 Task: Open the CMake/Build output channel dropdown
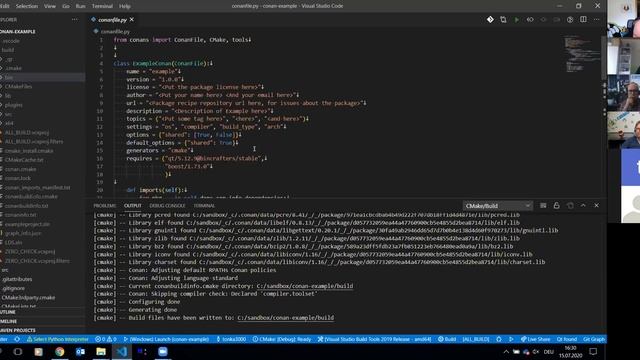click(498, 206)
